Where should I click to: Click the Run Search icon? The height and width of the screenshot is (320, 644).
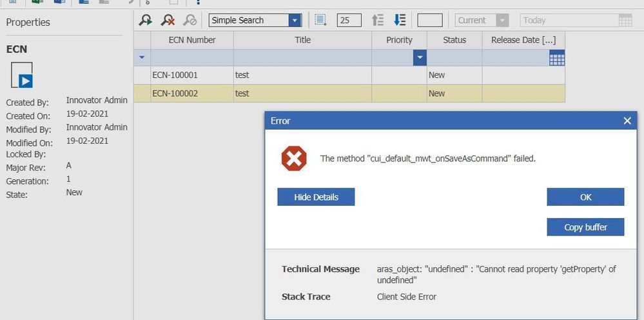pos(146,20)
